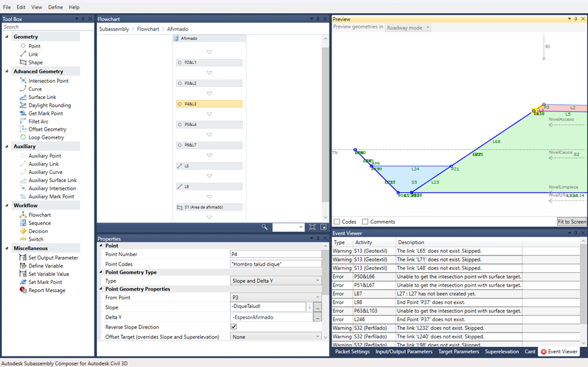Pick the Auxiliary Curve tool
The height and width of the screenshot is (367, 588).
click(45, 173)
